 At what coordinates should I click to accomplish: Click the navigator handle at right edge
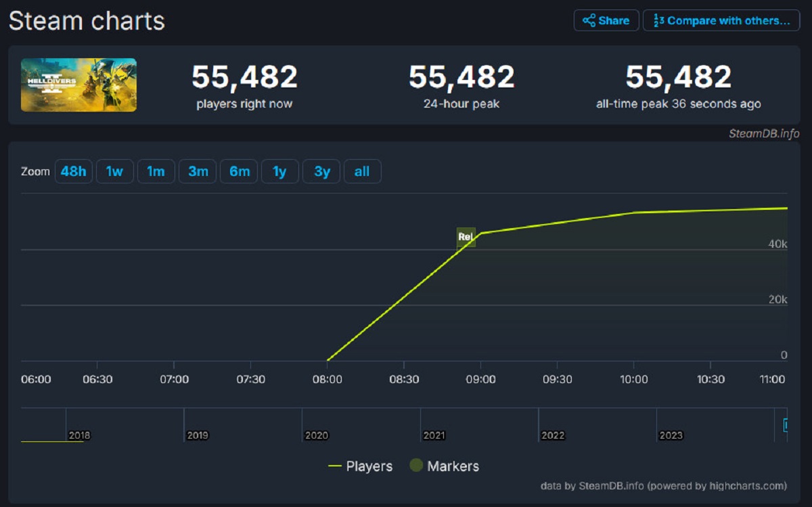point(786,425)
